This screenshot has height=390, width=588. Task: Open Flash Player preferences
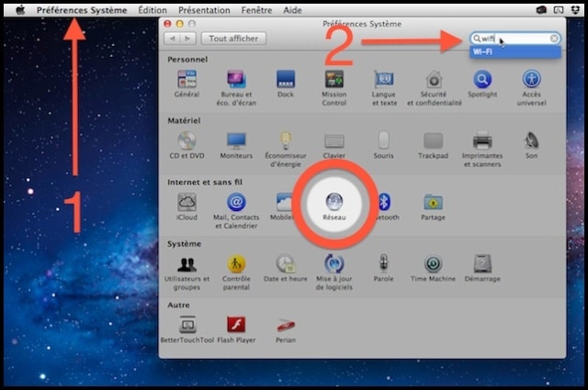point(236,329)
